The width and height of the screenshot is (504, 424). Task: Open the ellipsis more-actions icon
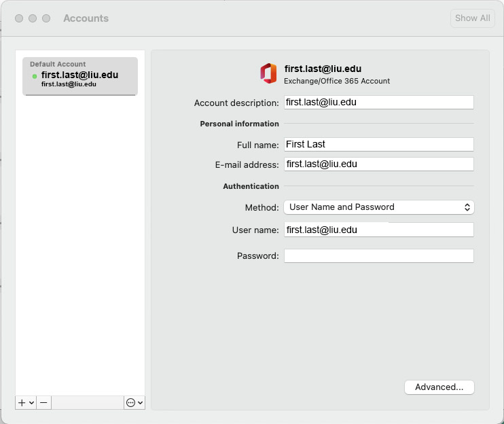131,402
